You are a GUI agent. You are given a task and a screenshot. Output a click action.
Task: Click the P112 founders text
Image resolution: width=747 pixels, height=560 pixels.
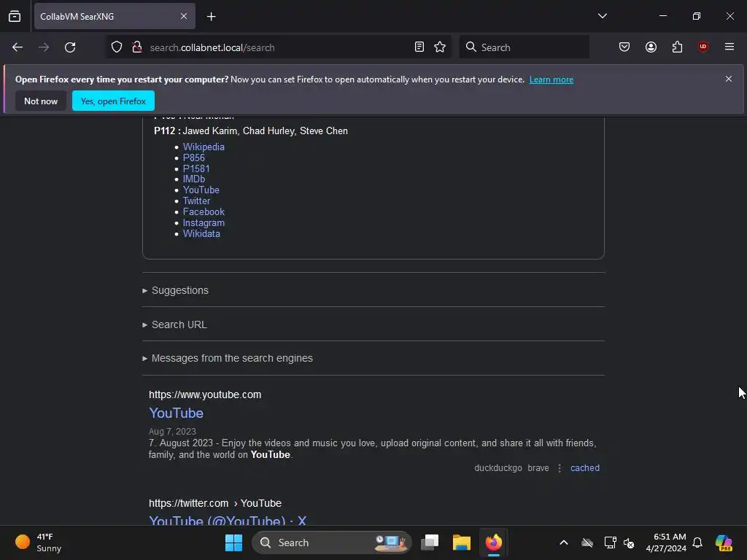tap(251, 131)
